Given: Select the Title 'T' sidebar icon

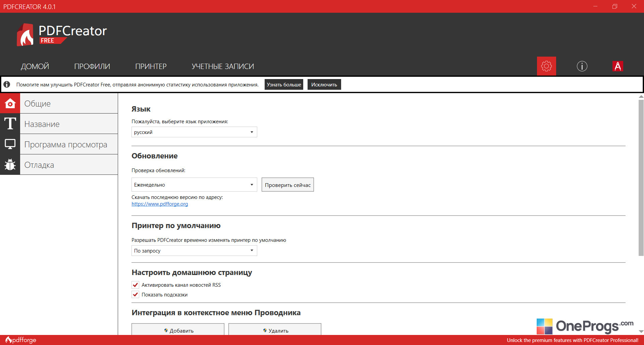Looking at the screenshot, I should [10, 124].
